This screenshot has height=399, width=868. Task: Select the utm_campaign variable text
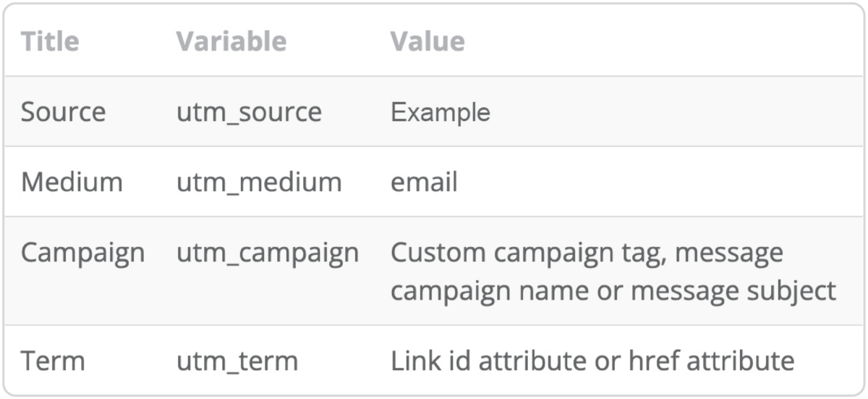[x=268, y=253]
